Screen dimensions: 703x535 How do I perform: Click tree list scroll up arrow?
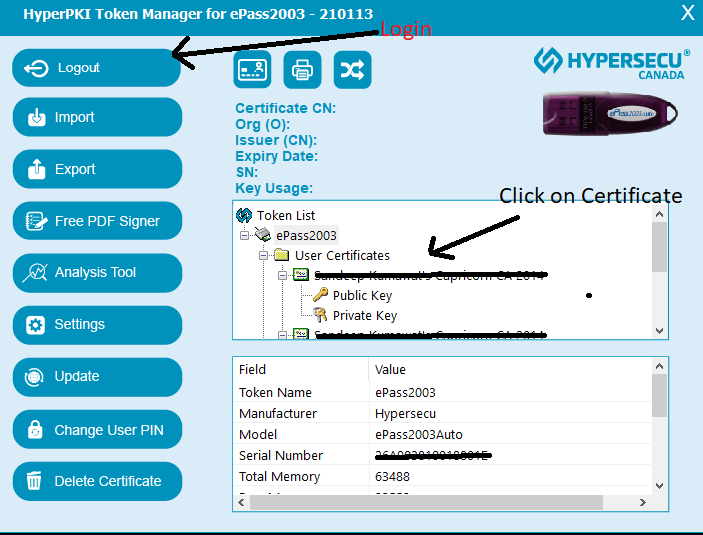[x=659, y=214]
